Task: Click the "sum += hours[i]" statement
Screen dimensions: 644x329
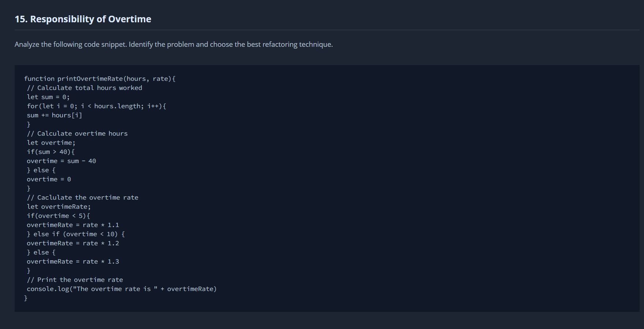Action: [x=54, y=115]
